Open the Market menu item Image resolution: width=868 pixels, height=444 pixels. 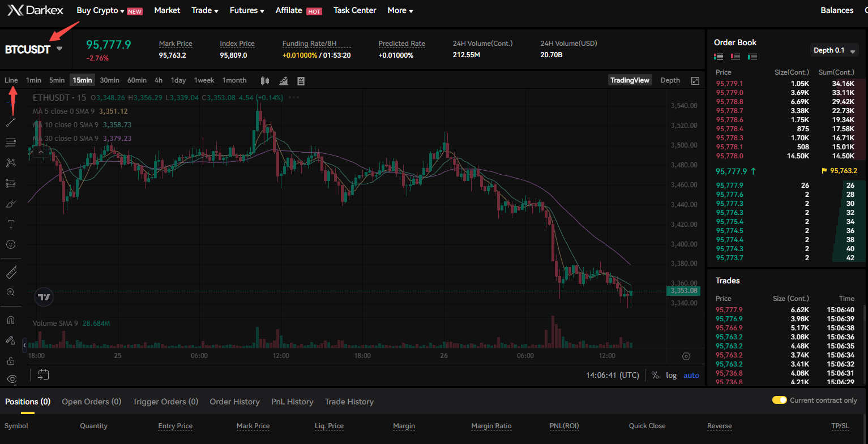point(167,10)
